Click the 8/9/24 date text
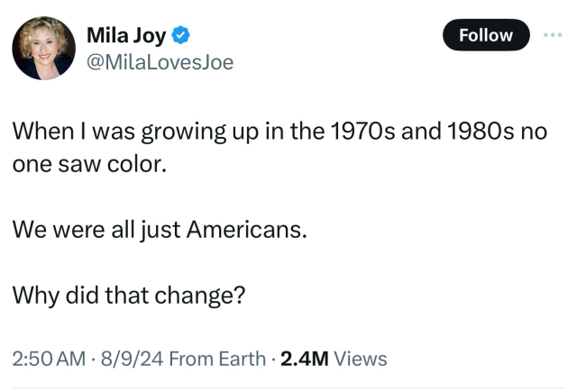577x392 pixels. [x=131, y=359]
